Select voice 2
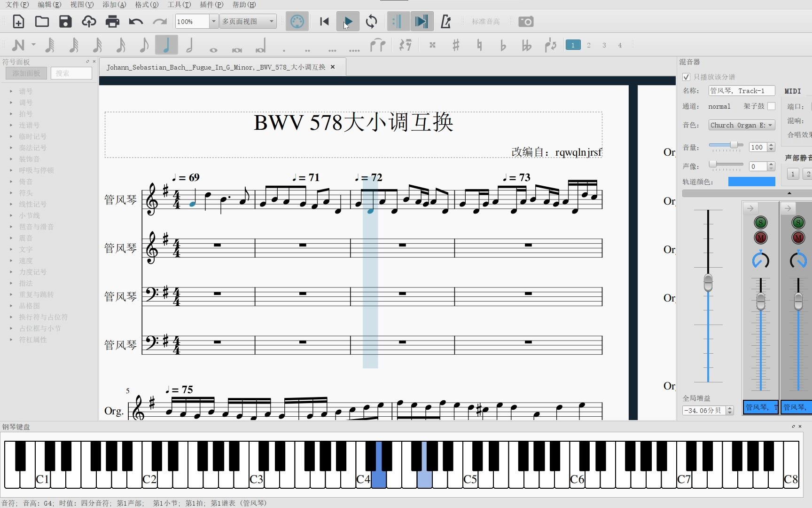The height and width of the screenshot is (508, 812). 589,45
